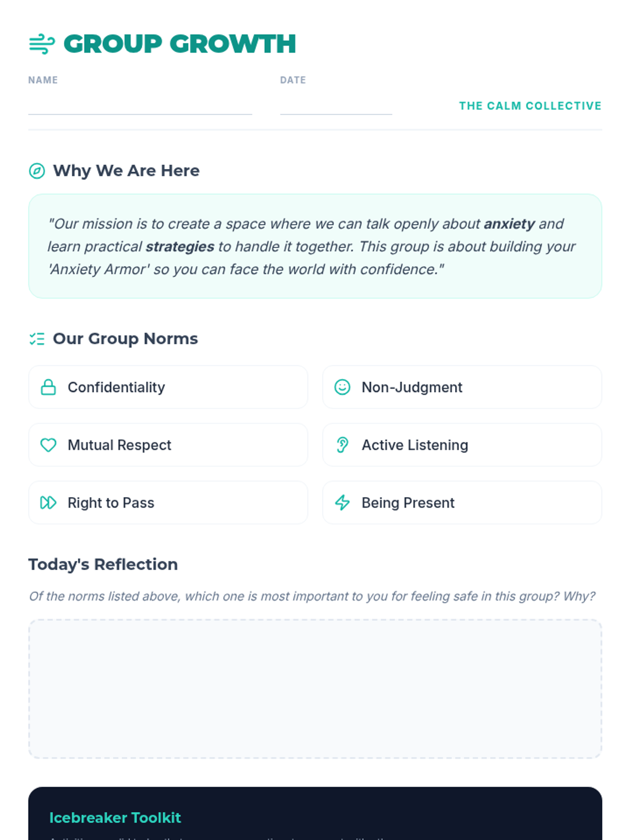Click the compass icon beside Why We Are Here

37,171
